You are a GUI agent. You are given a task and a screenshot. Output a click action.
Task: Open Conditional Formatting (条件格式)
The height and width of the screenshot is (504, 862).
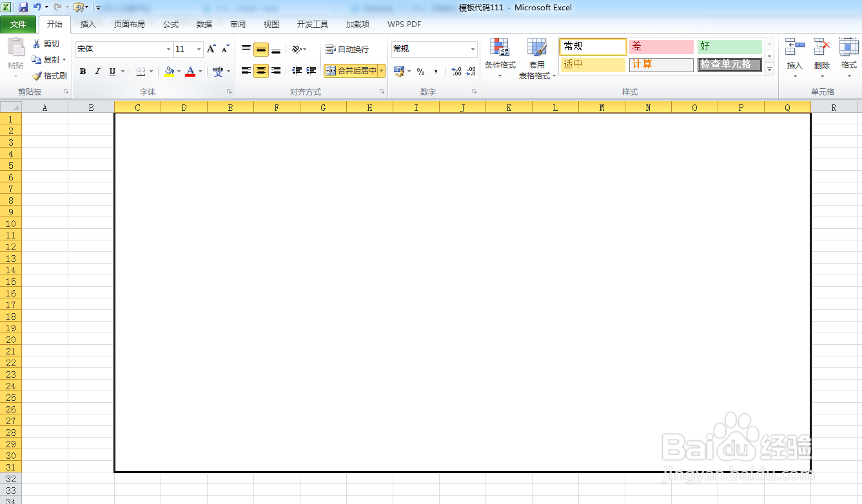coord(500,58)
